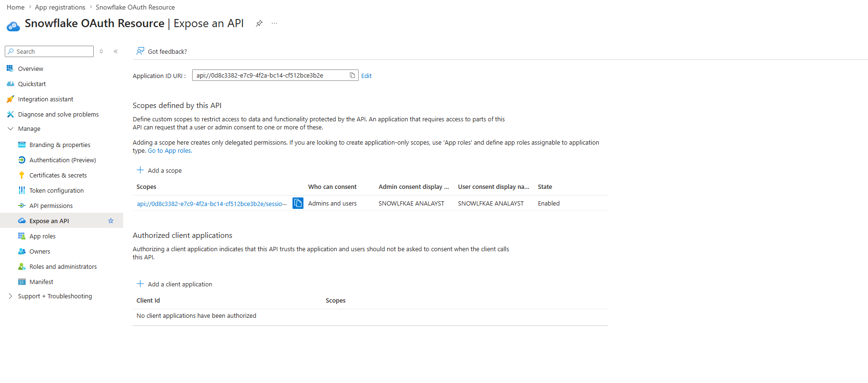
Task: Go to App registrations breadcrumb
Action: click(x=60, y=7)
